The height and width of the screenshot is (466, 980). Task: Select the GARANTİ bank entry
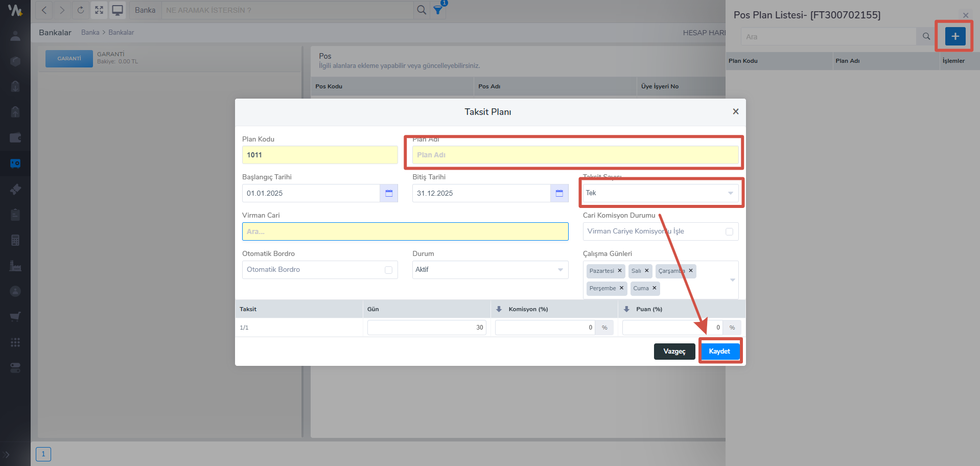coord(69,59)
